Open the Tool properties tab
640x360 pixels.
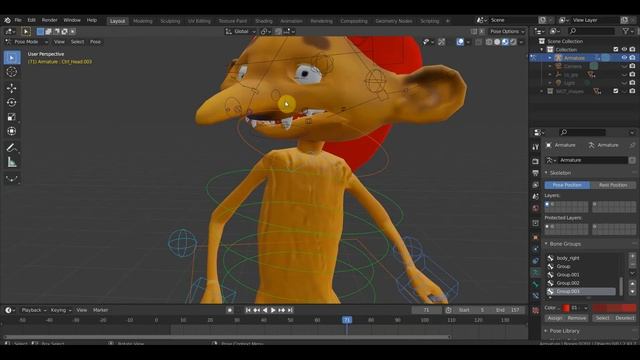[x=536, y=147]
